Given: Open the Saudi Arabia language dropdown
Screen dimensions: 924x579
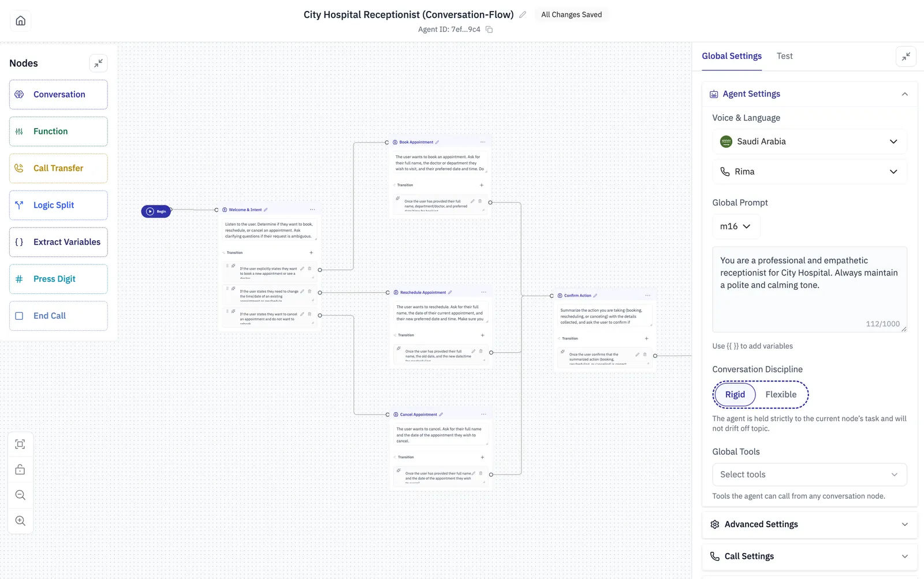Looking at the screenshot, I should coord(810,142).
